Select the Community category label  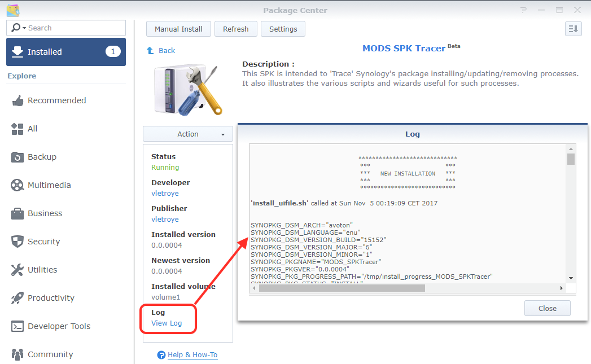pos(50,354)
